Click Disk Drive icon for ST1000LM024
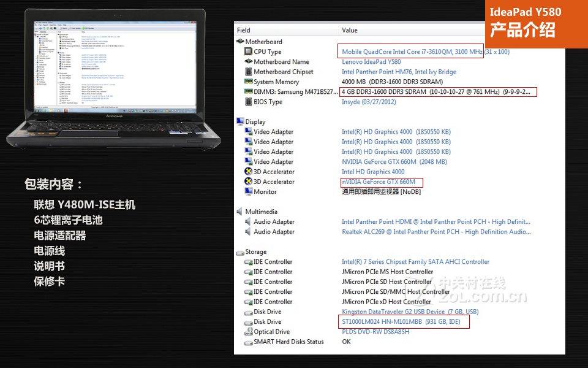The height and width of the screenshot is (368, 588). click(248, 322)
